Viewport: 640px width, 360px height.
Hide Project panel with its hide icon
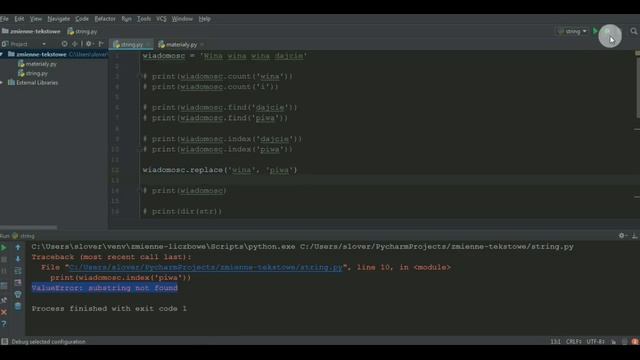click(x=101, y=44)
